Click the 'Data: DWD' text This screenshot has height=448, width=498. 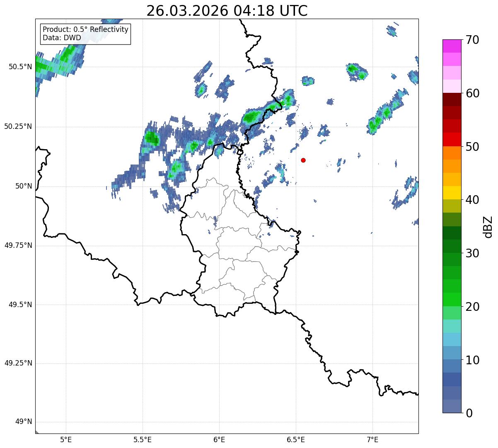tap(62, 38)
